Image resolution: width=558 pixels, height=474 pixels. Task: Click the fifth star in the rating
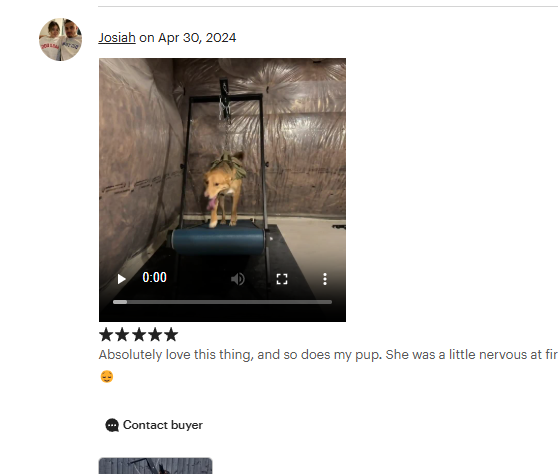(171, 335)
